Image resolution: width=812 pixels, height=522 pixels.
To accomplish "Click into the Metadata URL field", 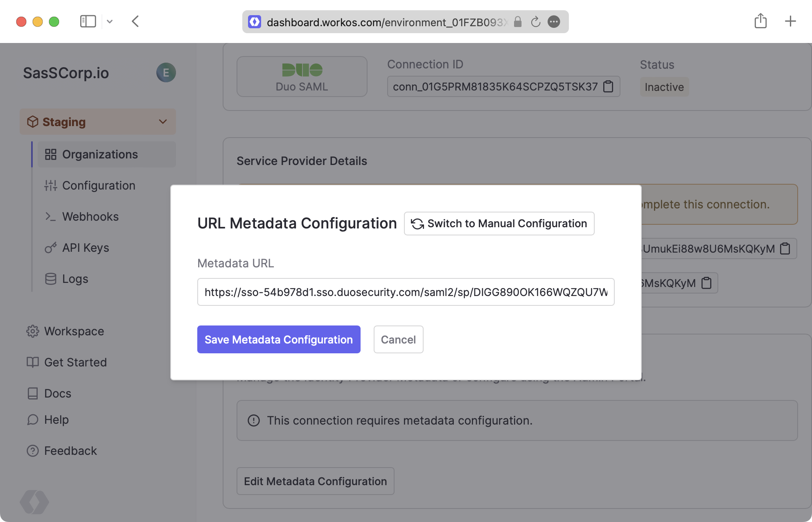I will click(x=406, y=292).
